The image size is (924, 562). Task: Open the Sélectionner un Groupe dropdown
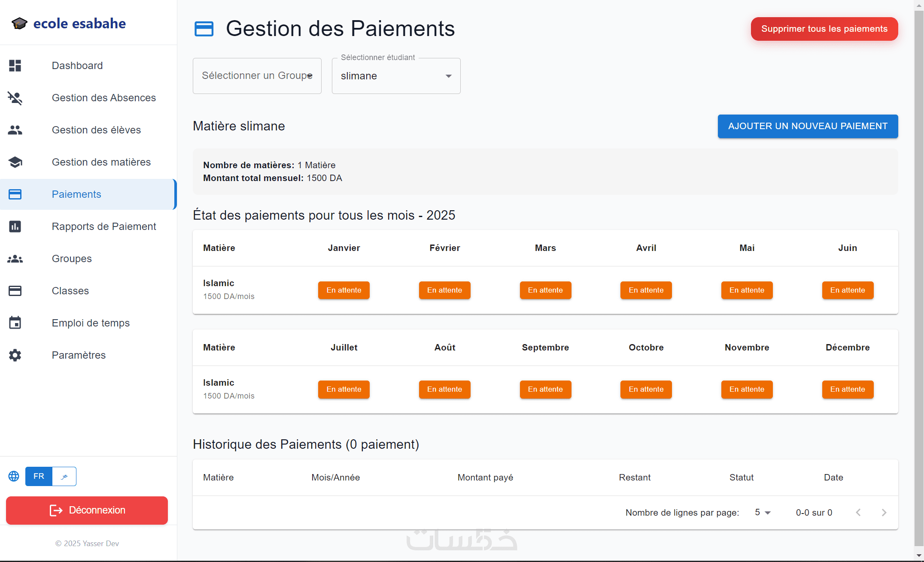(x=257, y=76)
